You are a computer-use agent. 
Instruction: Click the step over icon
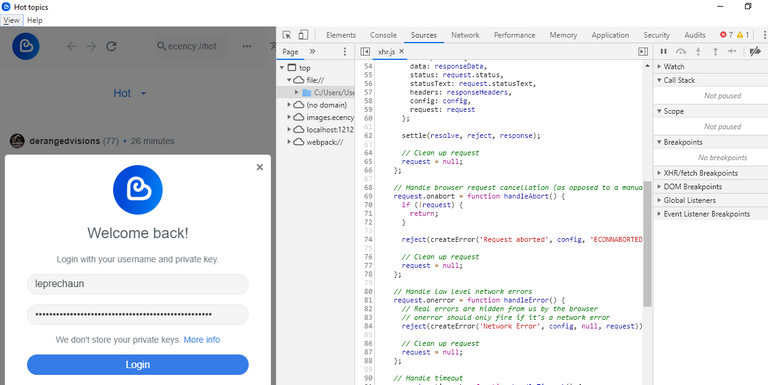tap(681, 51)
